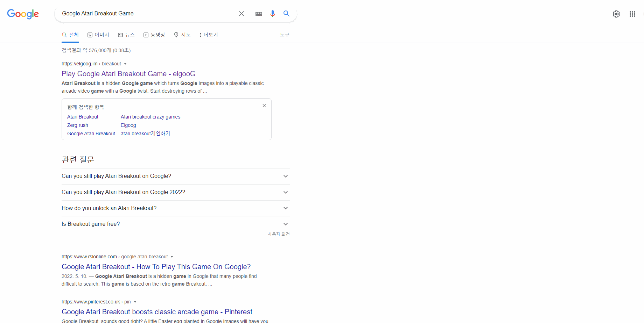Click related search 'Zerg rush'
Screen dimensions: 644x323
(x=78, y=125)
